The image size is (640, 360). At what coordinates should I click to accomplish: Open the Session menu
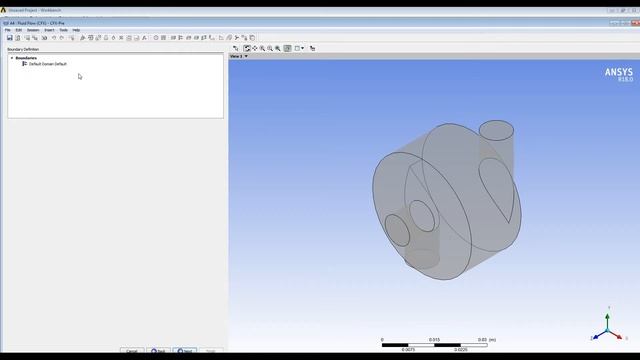[x=33, y=30]
